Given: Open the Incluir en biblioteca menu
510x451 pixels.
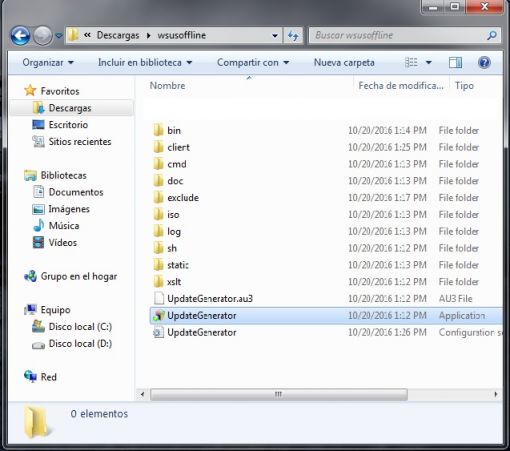Looking at the screenshot, I should tap(145, 63).
